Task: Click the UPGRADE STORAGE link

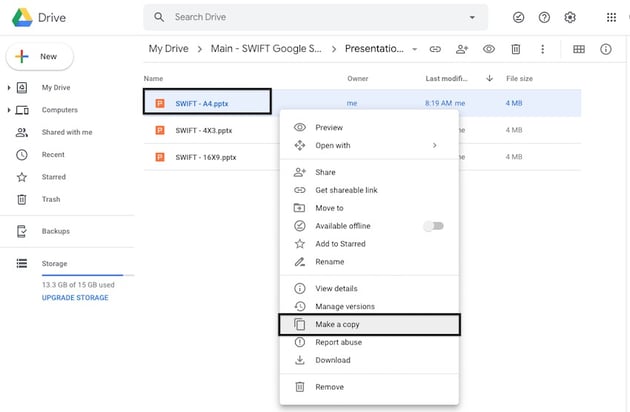Action: 75,297
